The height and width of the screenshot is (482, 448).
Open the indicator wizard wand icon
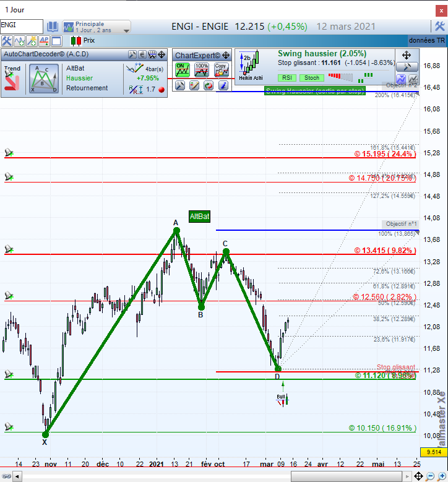click(32, 41)
